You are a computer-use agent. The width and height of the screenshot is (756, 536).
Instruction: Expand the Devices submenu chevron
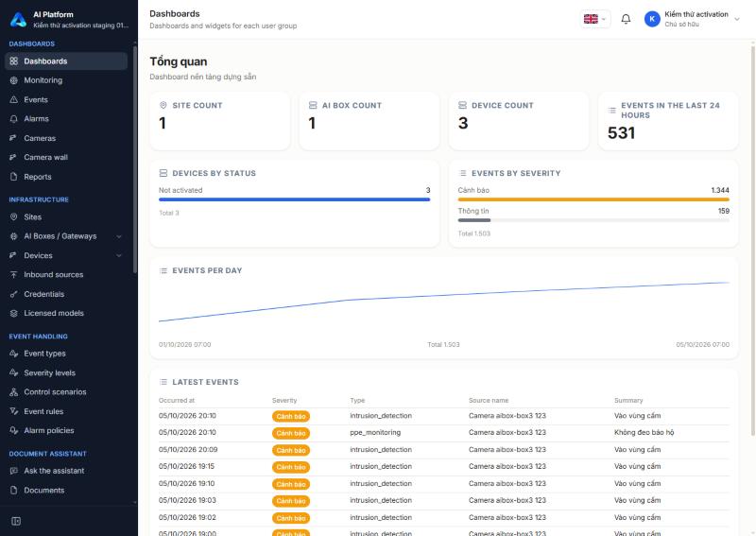[119, 255]
